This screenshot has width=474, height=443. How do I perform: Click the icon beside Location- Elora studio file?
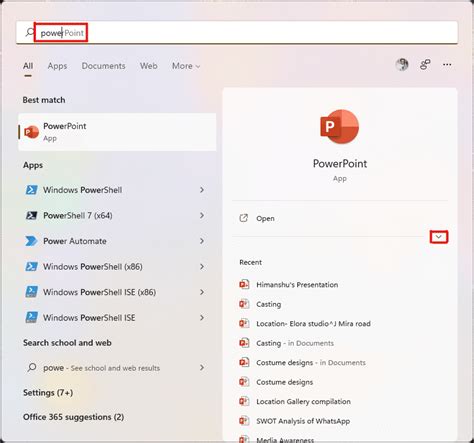tap(244, 323)
